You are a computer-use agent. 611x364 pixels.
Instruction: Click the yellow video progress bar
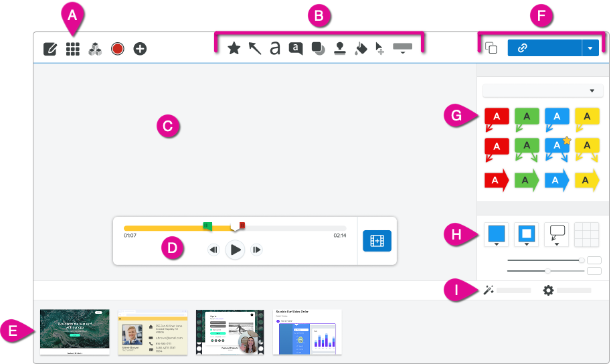pos(164,228)
